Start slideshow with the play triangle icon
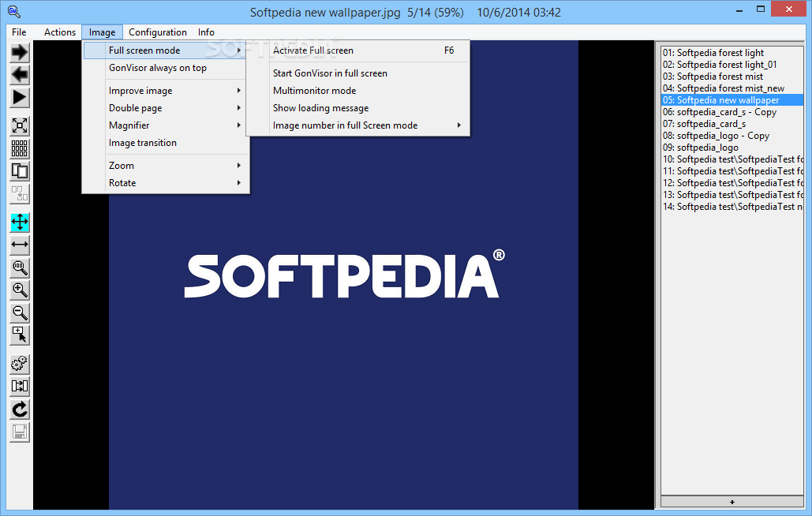Screen dimensions: 812x516 coord(20,98)
